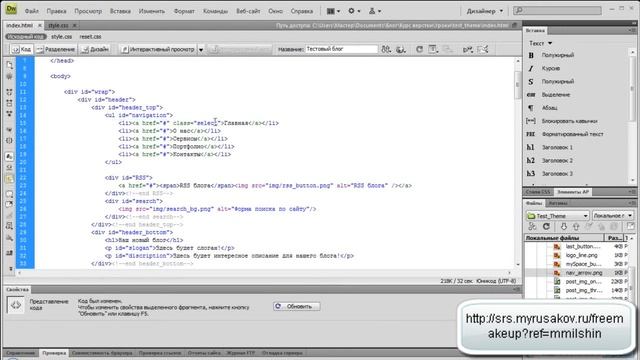This screenshot has width=640, height=360.
Task: Open the Local view (Локальное) dropdown
Action: coord(613,216)
